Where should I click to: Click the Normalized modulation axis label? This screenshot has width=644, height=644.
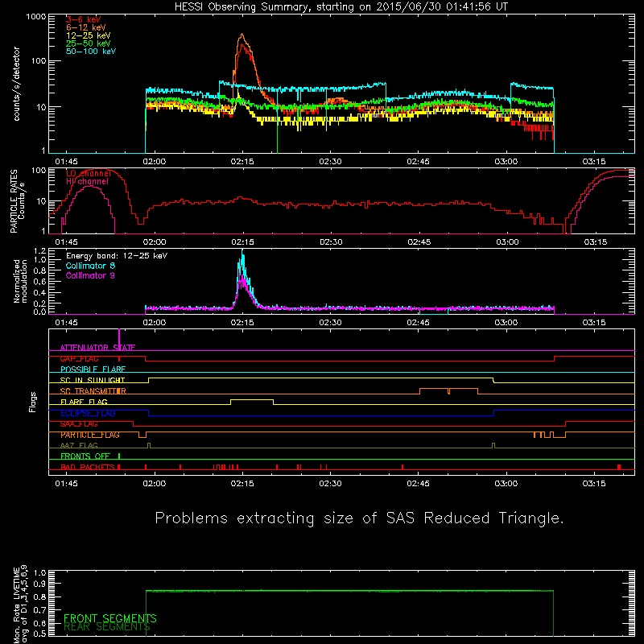21,281
